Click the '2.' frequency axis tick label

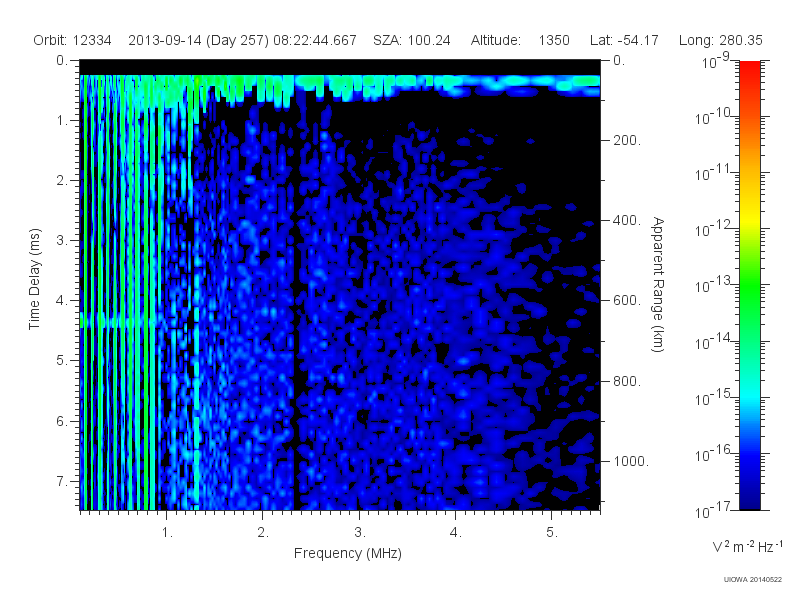[x=263, y=533]
